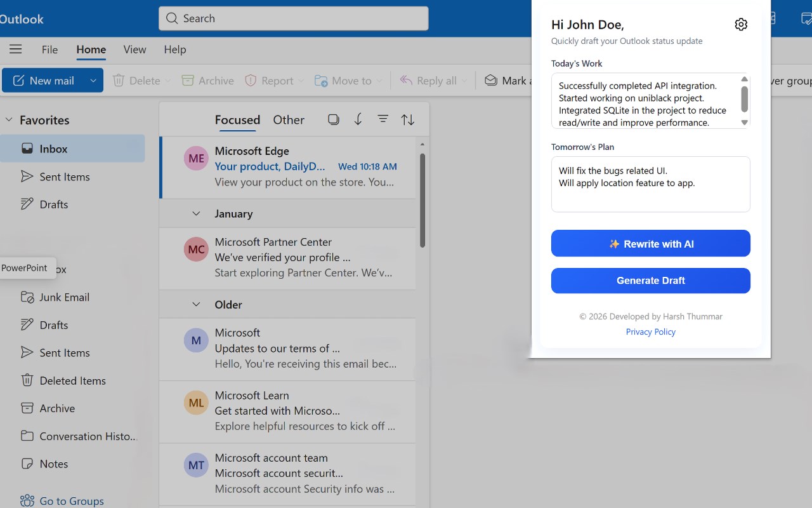Click the Delete trash icon
The width and height of the screenshot is (812, 508).
point(119,81)
